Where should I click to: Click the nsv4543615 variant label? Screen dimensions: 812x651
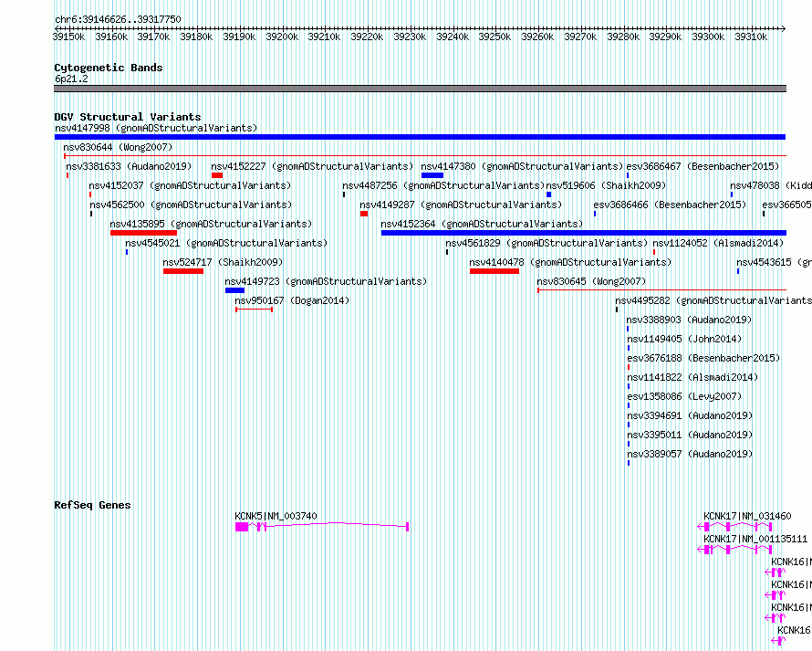[x=775, y=262]
